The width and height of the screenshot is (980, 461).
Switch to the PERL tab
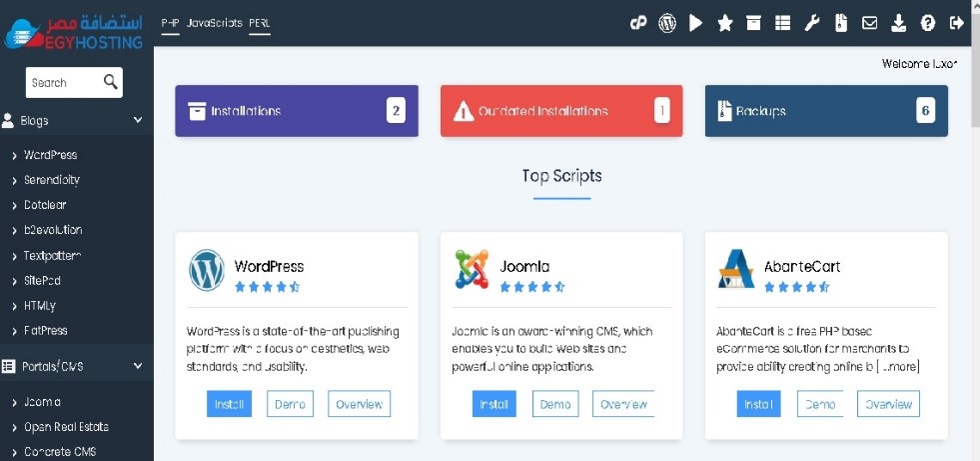pos(260,22)
